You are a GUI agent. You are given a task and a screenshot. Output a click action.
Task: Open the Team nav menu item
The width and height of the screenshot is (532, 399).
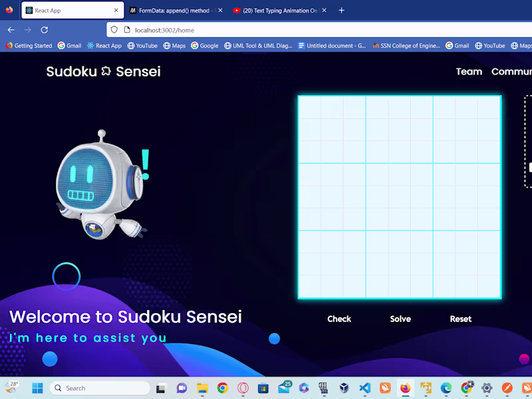pyautogui.click(x=469, y=72)
